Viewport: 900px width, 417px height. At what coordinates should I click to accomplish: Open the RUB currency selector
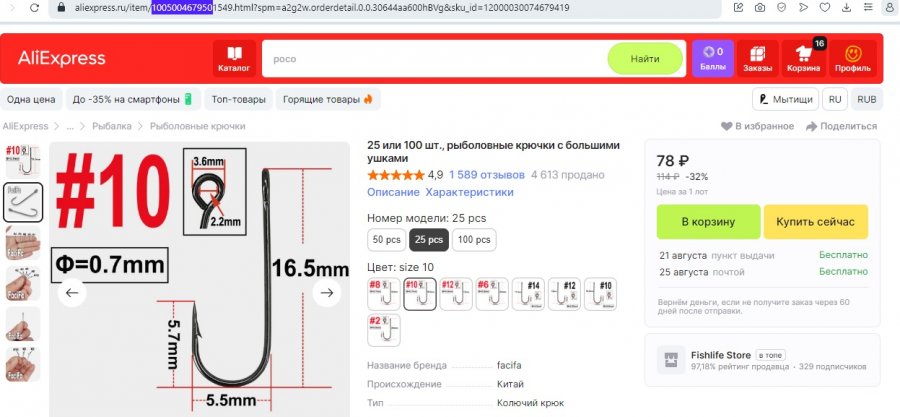click(x=867, y=99)
